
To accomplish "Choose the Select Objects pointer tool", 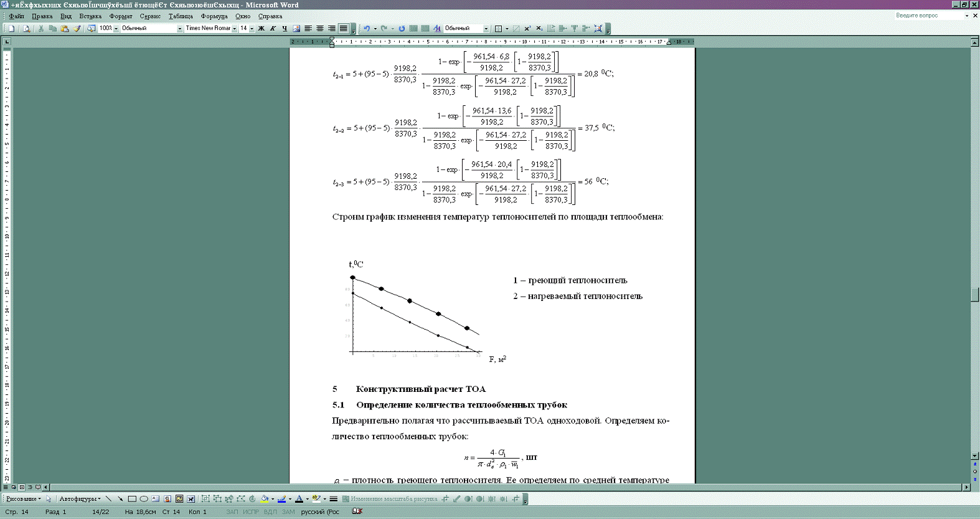I will pos(49,499).
